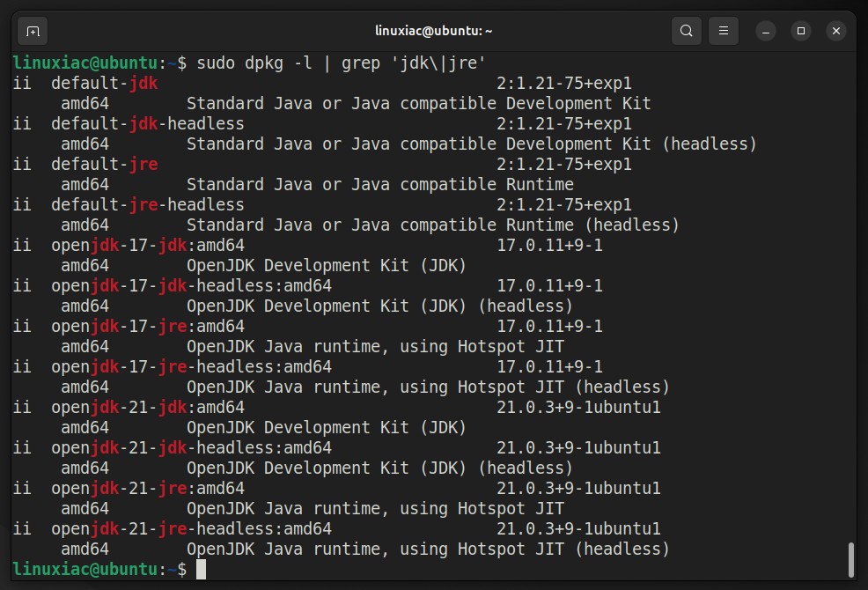Click the openjdk-17-jdk-headless:amd64 package name

(192, 286)
